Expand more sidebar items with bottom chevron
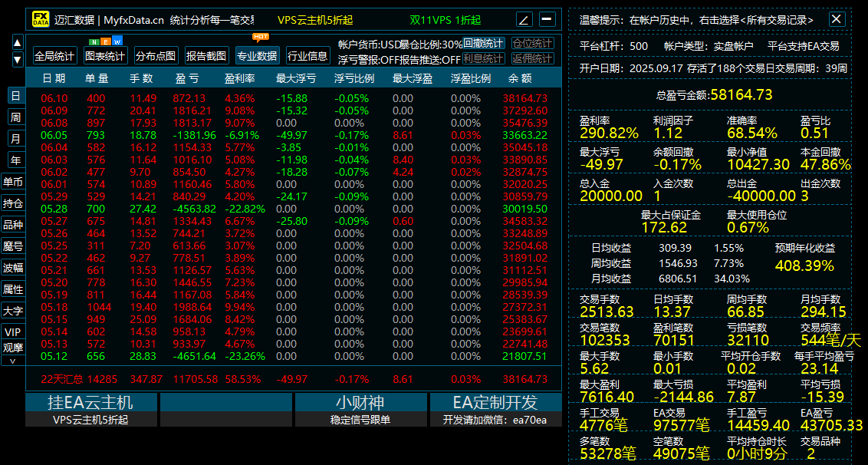 coord(13,361)
